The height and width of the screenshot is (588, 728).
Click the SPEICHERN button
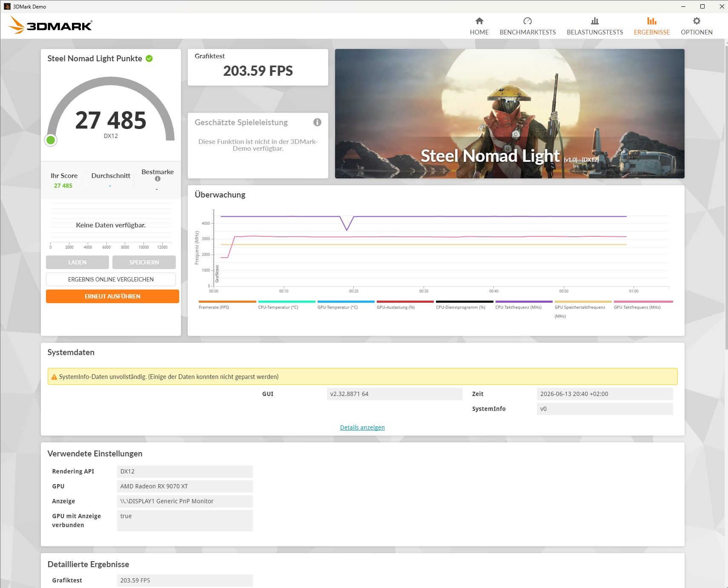point(144,262)
